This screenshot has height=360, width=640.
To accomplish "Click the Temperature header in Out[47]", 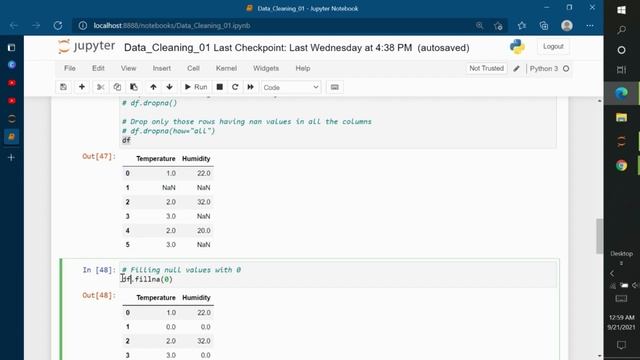I will 156,159.
